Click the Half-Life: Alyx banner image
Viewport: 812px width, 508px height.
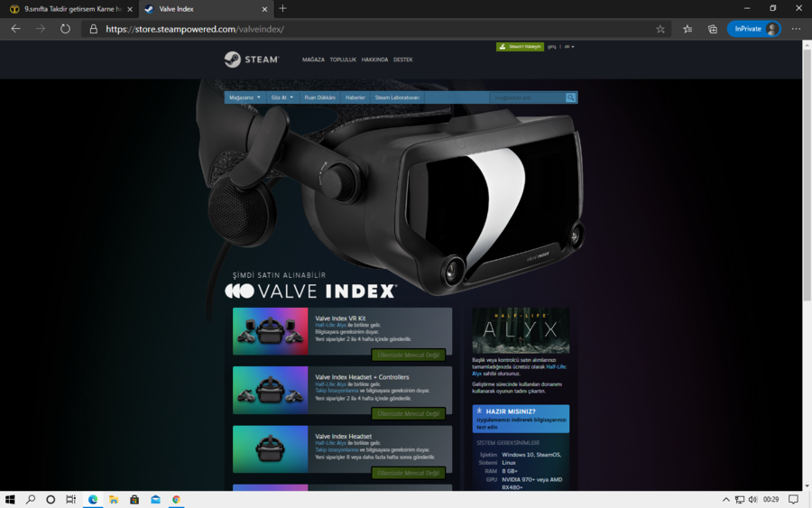click(x=521, y=330)
